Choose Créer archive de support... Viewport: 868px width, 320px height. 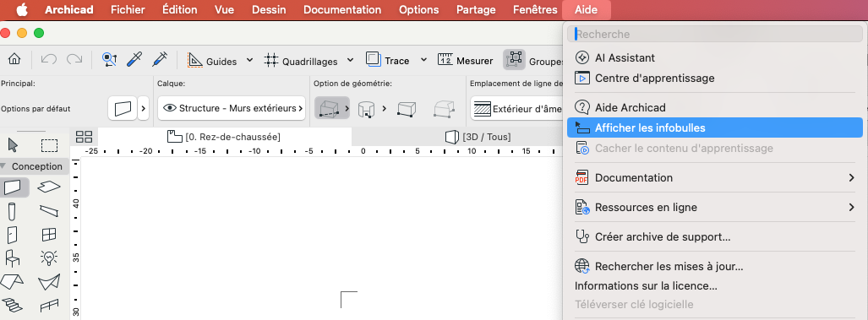715,237
